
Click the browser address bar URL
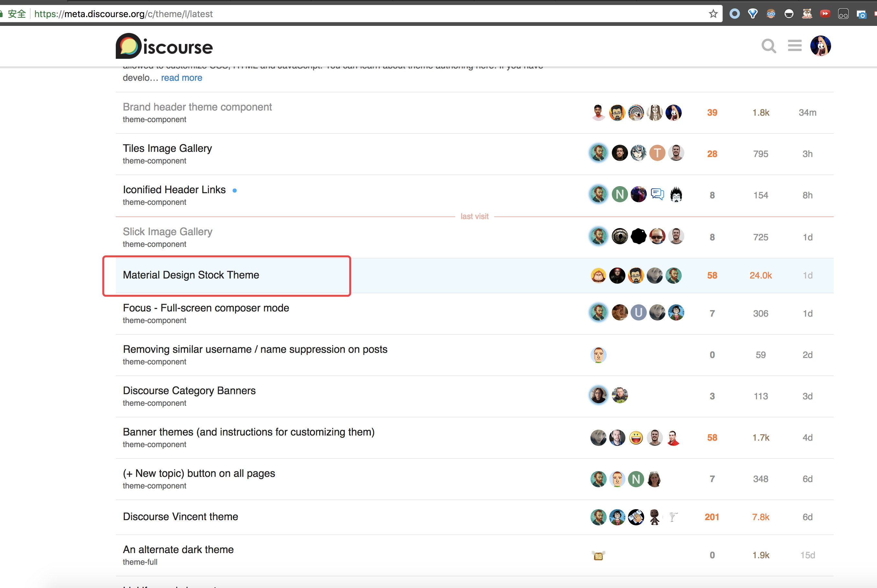pyautogui.click(x=124, y=14)
